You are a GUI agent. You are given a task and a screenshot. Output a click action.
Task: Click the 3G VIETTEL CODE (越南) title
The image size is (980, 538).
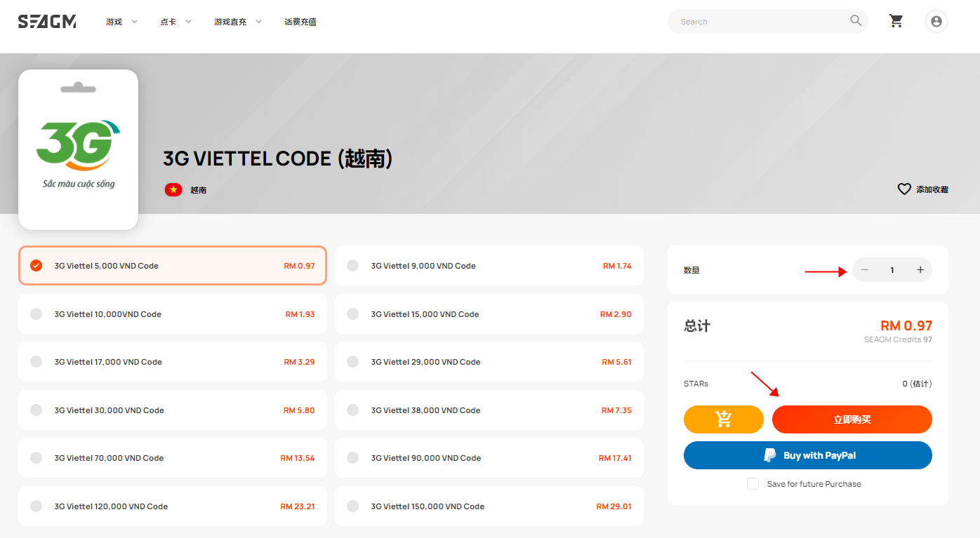pyautogui.click(x=278, y=159)
